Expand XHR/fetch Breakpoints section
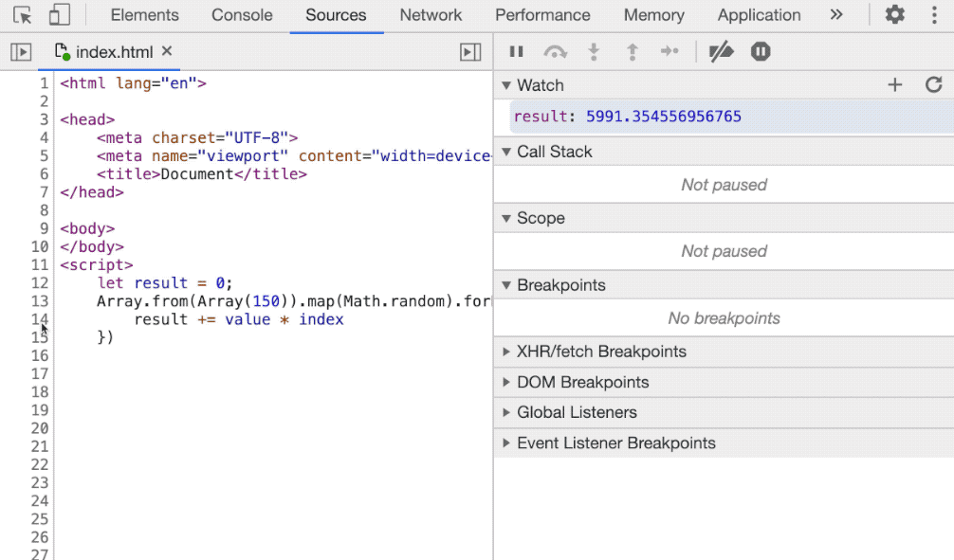 pyautogui.click(x=601, y=352)
